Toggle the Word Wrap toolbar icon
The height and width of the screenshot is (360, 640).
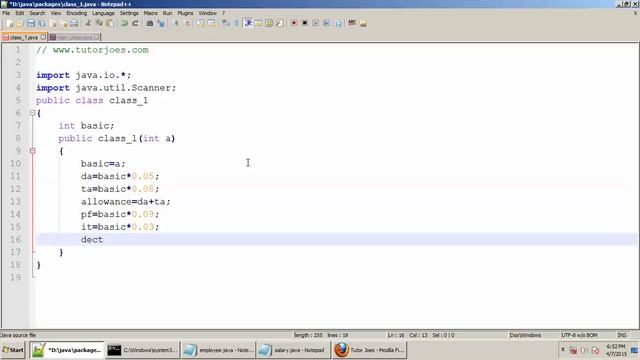coord(226,23)
